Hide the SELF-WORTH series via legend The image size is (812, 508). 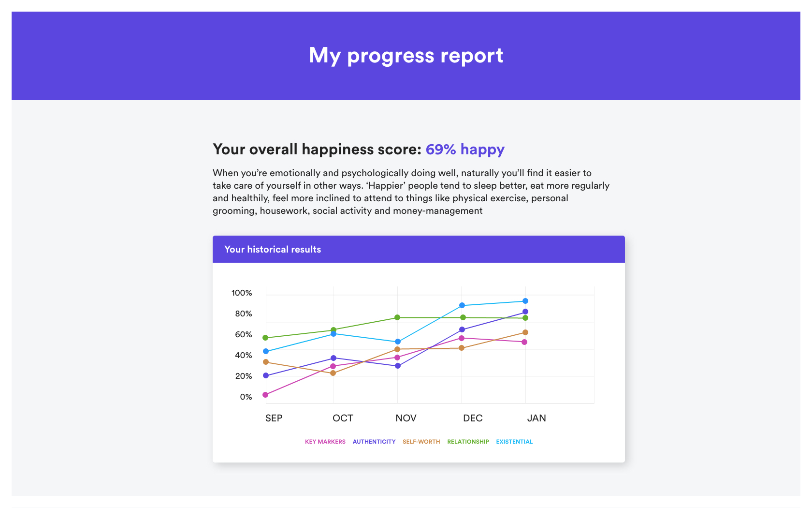point(421,442)
